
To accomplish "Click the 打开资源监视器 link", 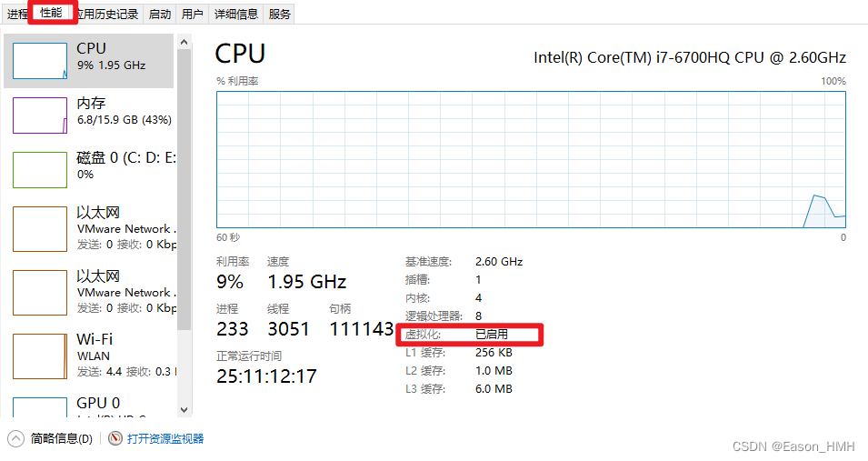I will click(x=165, y=439).
